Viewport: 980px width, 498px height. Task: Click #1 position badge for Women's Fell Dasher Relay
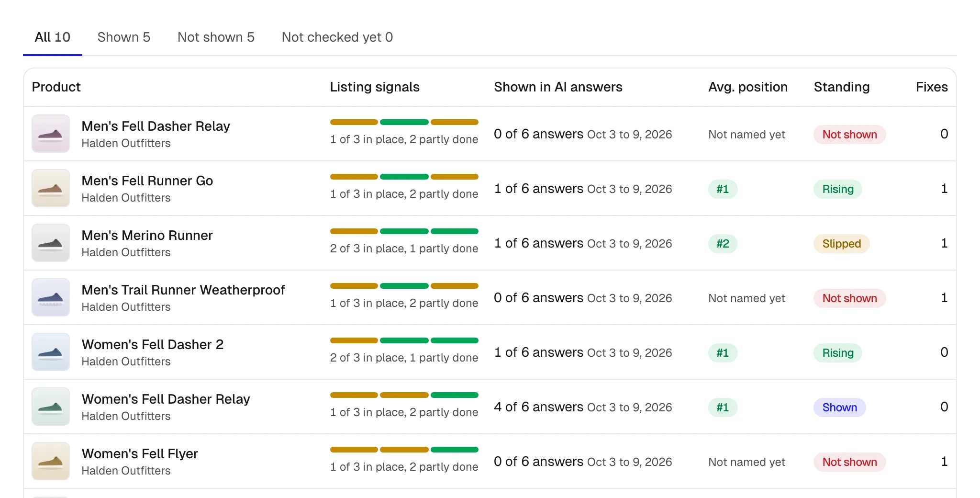point(723,407)
